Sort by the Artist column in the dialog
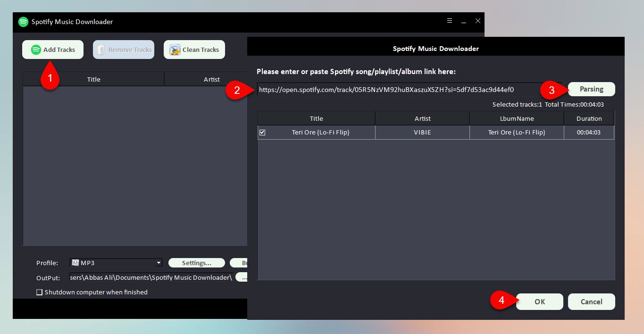 pos(422,118)
